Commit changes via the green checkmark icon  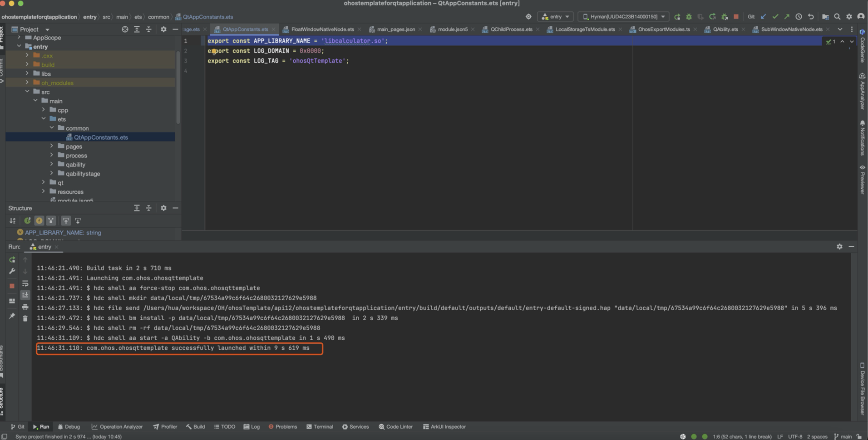click(775, 16)
